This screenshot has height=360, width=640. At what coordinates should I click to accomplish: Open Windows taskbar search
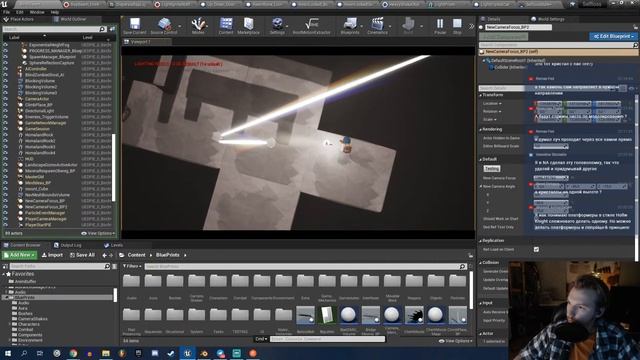tap(24, 353)
